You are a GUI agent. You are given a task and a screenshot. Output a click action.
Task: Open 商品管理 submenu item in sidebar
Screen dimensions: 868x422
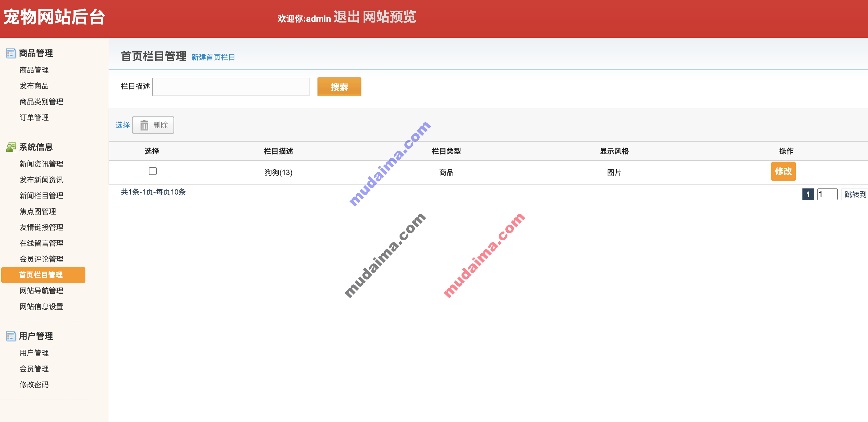pos(34,70)
